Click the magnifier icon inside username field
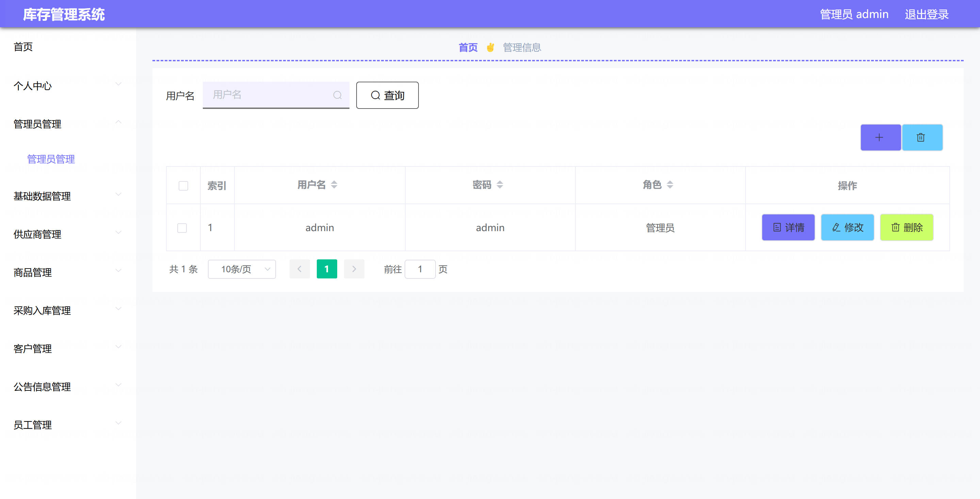 coord(337,95)
